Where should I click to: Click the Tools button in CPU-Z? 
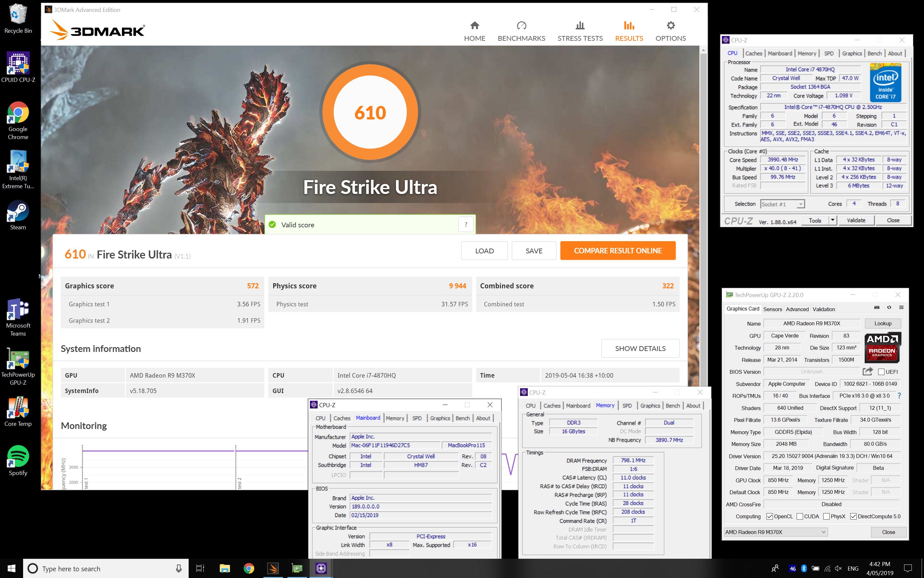pos(815,220)
